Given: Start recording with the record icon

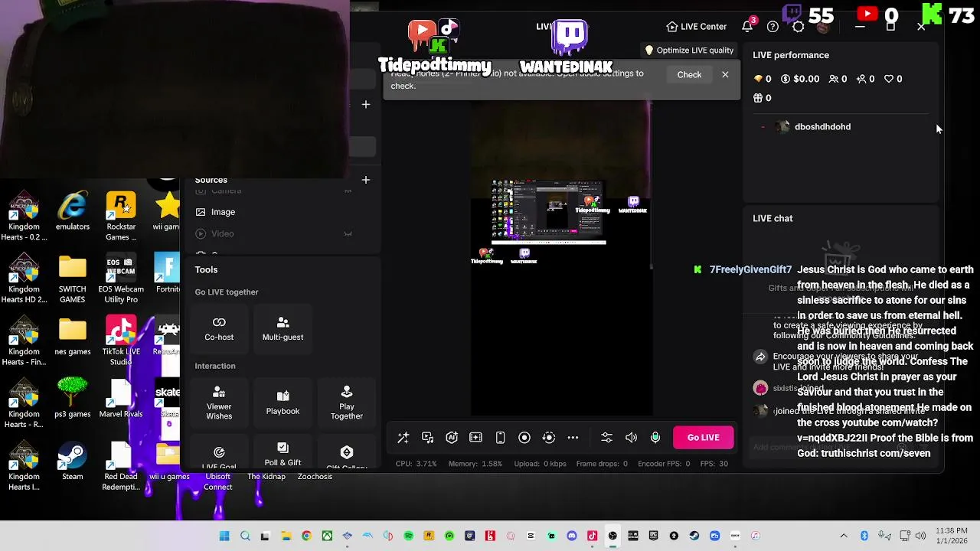Looking at the screenshot, I should click(x=524, y=438).
